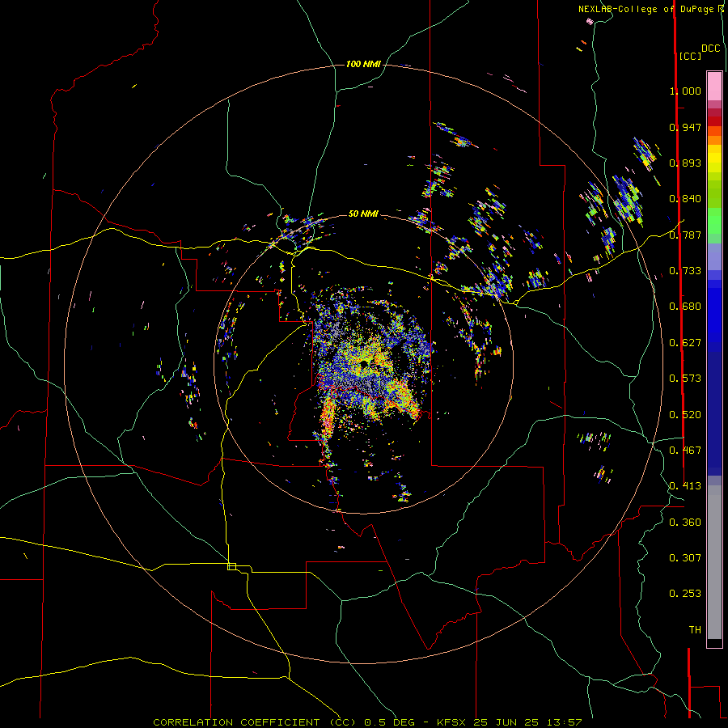Click the red segment of the color bar
This screenshot has height=728, width=728.
click(x=714, y=121)
